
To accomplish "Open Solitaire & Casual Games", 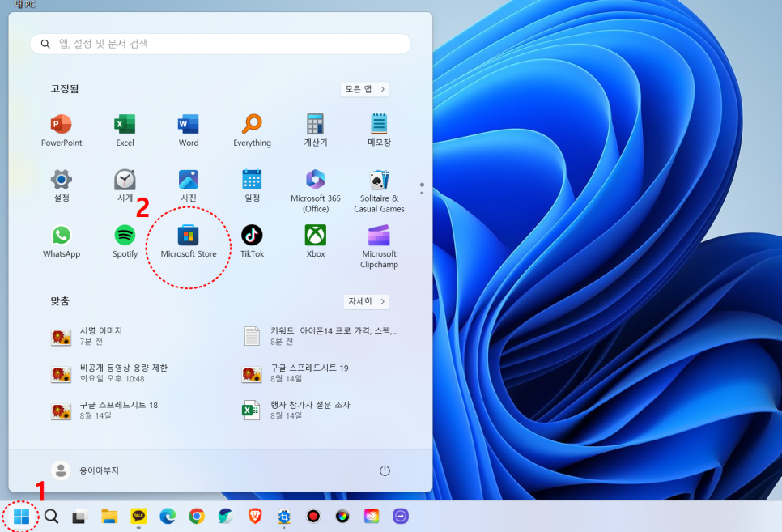I will 379,191.
